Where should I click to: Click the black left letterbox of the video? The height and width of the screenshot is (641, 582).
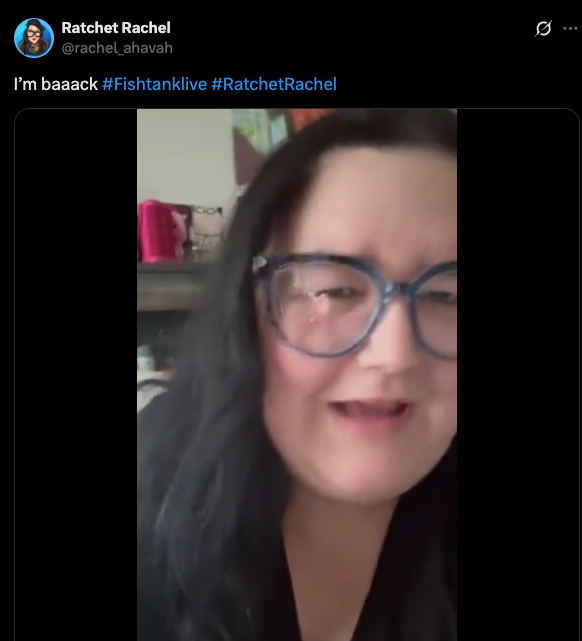pyautogui.click(x=76, y=374)
